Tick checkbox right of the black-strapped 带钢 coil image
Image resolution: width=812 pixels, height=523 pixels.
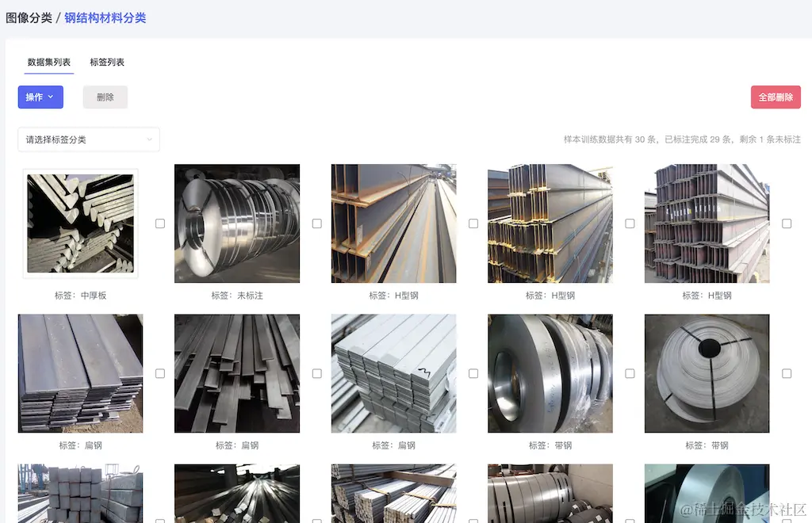click(787, 373)
